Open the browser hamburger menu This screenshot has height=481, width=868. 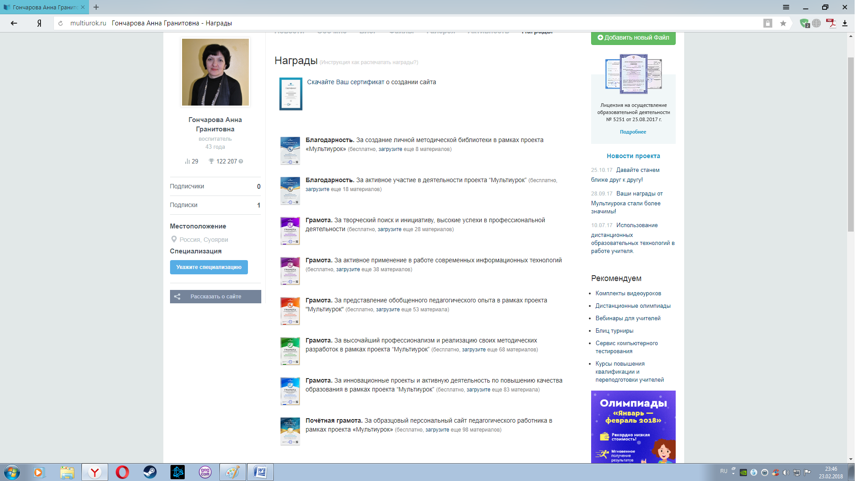point(786,7)
